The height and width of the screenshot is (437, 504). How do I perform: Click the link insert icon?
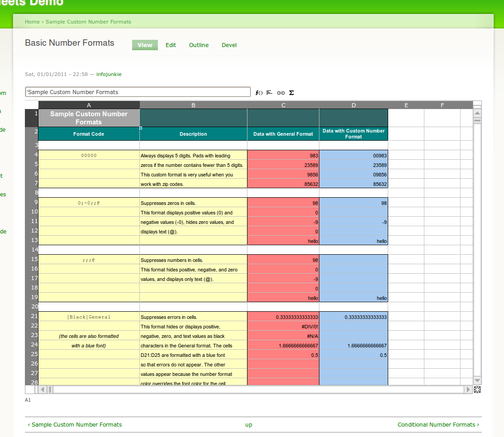pos(281,93)
